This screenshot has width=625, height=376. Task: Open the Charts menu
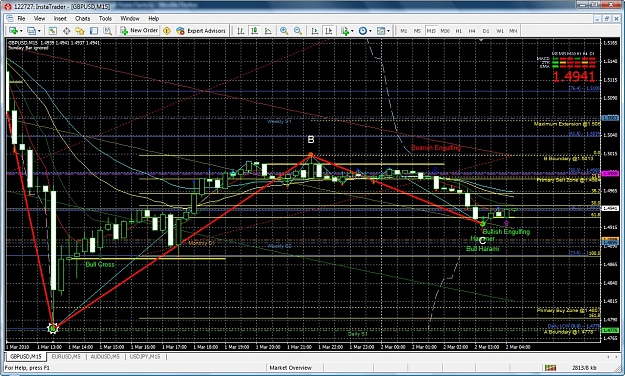point(83,18)
